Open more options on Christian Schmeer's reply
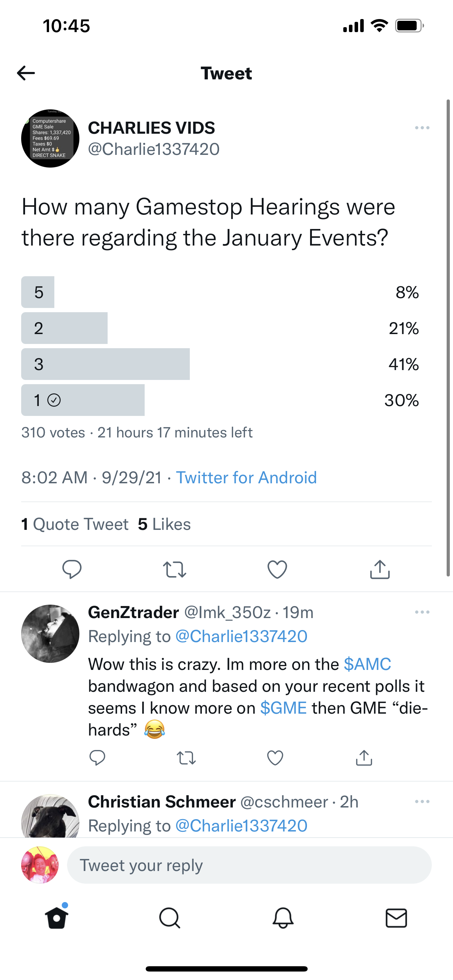 click(422, 801)
